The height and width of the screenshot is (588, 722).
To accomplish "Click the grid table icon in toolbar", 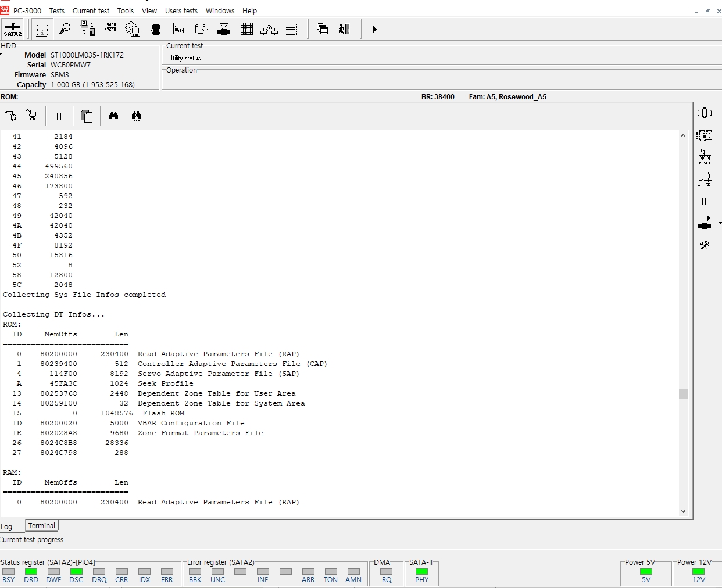I will [246, 29].
